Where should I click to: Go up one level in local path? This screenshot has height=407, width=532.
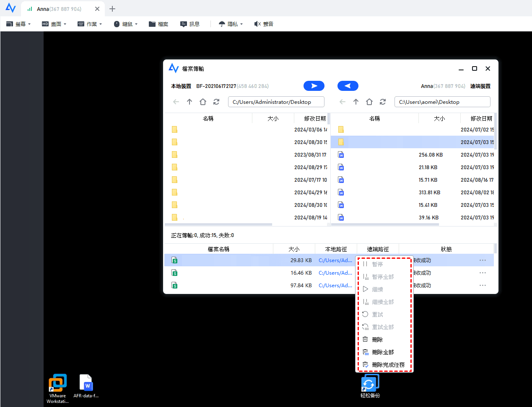189,102
